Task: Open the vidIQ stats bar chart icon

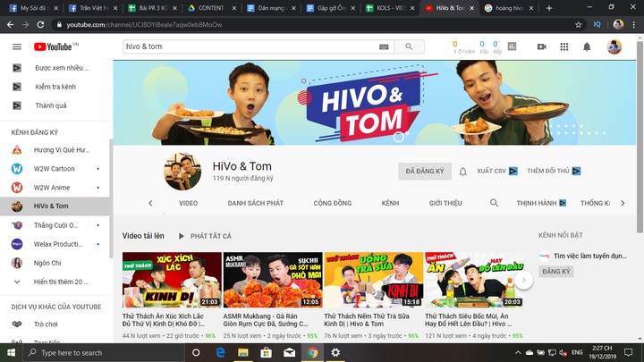Action: 512,46
